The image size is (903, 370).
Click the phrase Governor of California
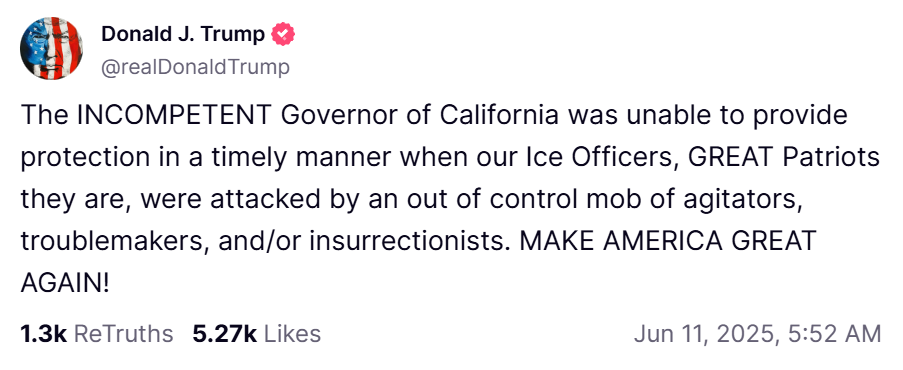click(x=420, y=116)
